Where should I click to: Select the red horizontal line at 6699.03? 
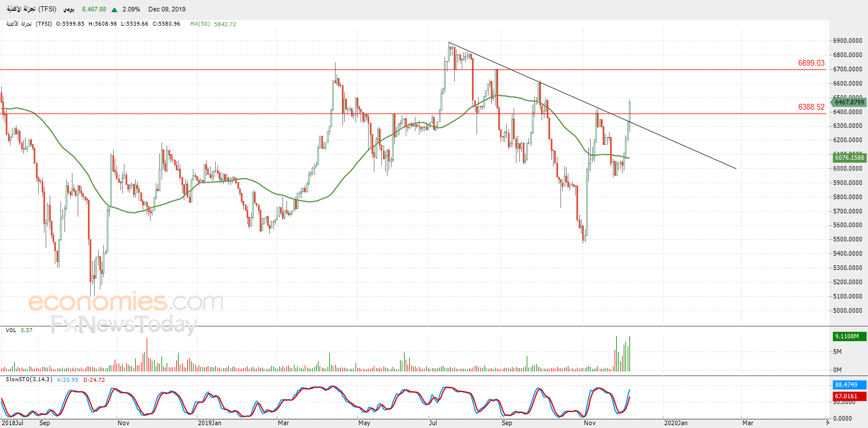pos(413,70)
